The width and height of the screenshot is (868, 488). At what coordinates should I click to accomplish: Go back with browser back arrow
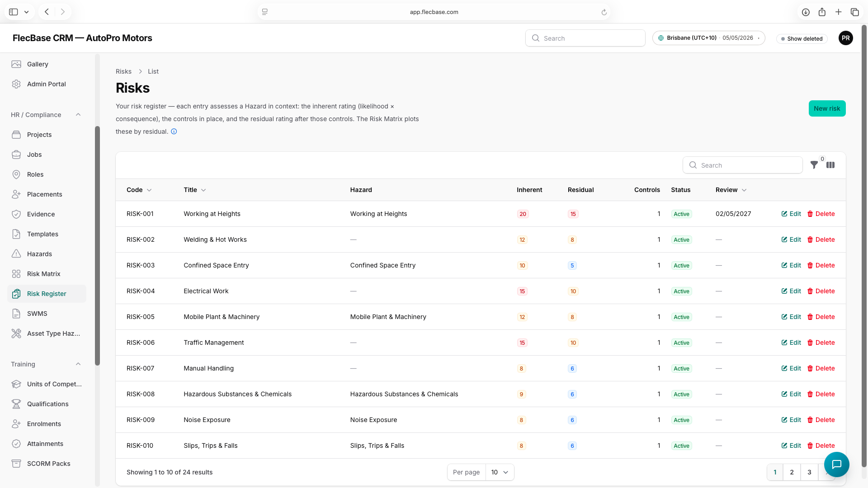click(47, 12)
